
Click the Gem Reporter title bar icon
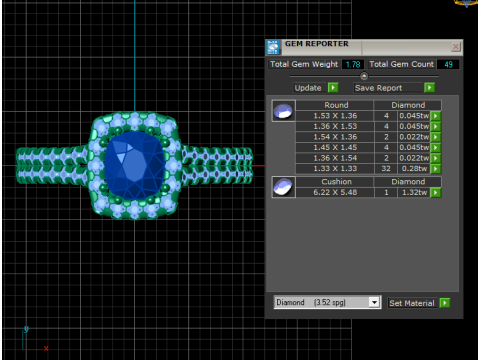[273, 47]
